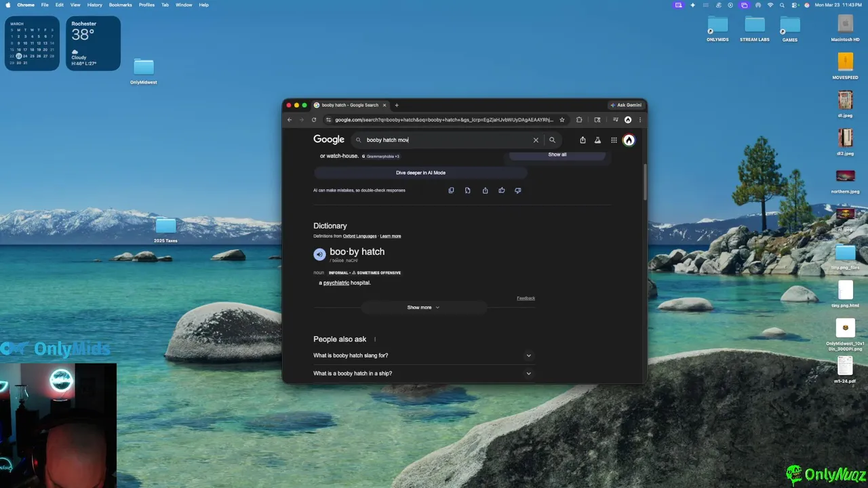Open Google account avatar with flame icon
The image size is (868, 488).
(629, 140)
